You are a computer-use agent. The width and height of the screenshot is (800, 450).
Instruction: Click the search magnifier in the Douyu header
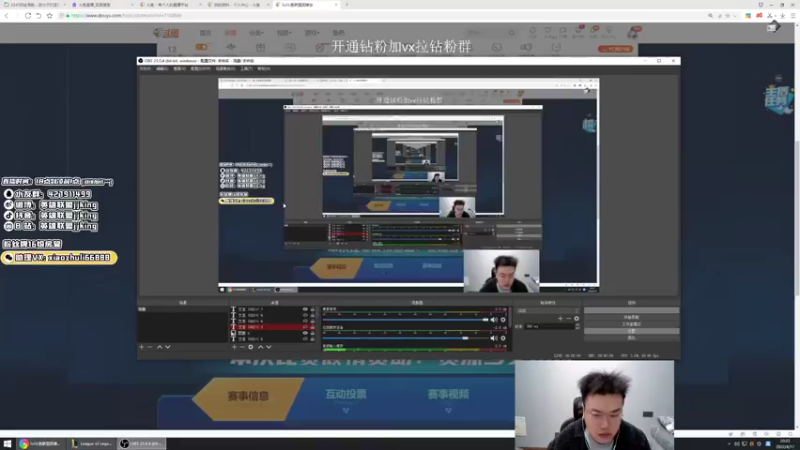pos(511,33)
